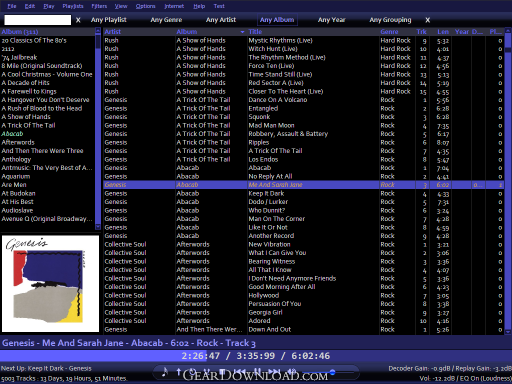512x384 pixels.
Task: Open the Options menu
Action: [x=146, y=6]
